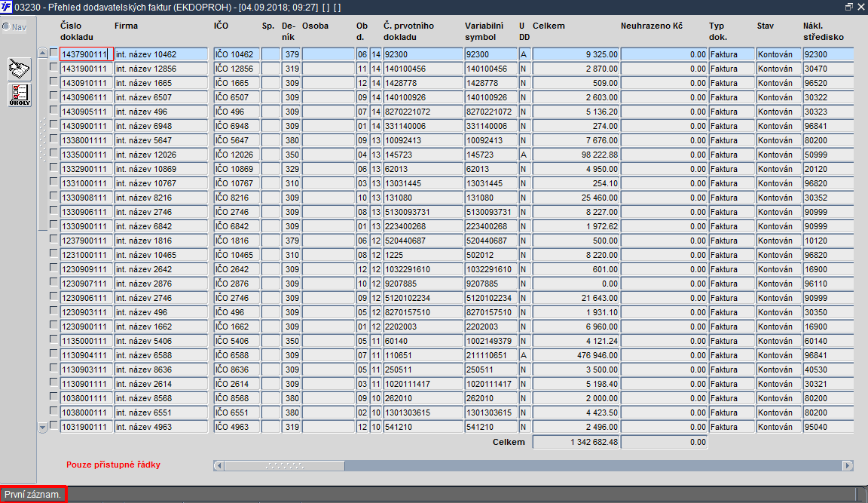
Task: Click the První záznam status message
Action: coord(33,494)
